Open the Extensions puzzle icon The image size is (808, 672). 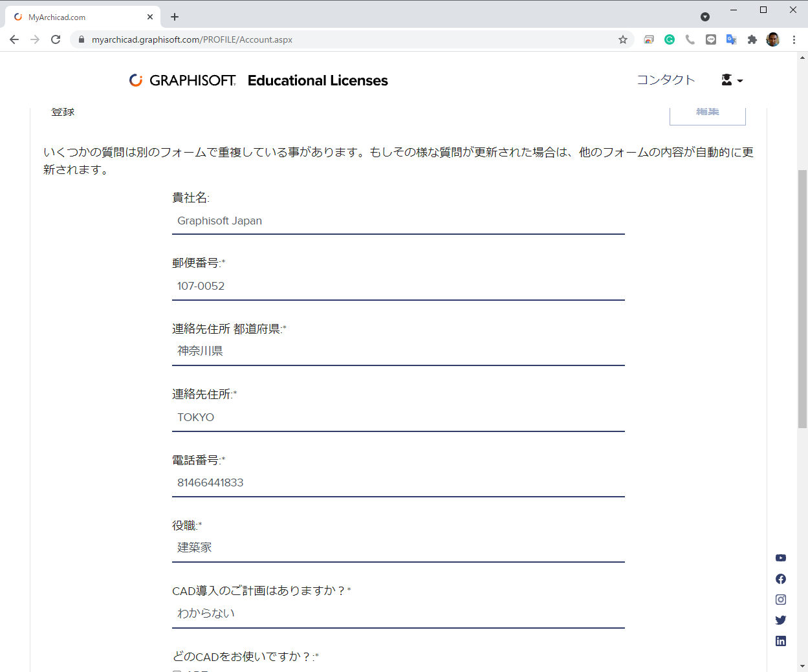pyautogui.click(x=752, y=39)
